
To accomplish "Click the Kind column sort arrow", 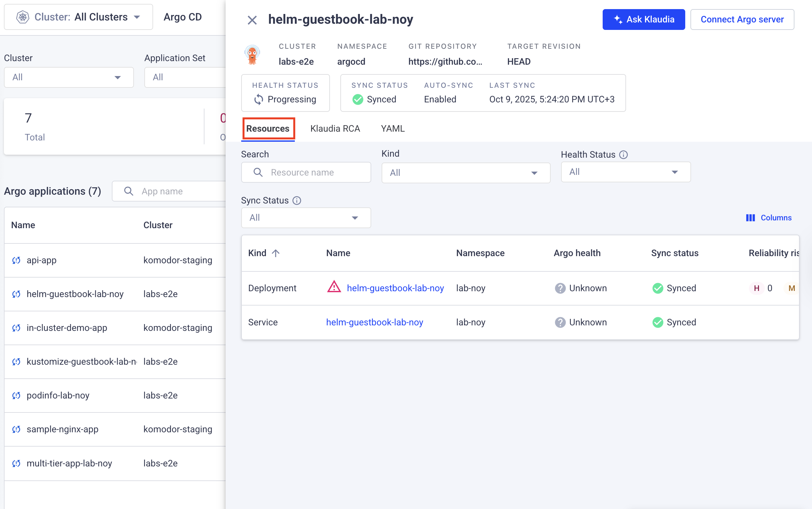I will [x=276, y=253].
